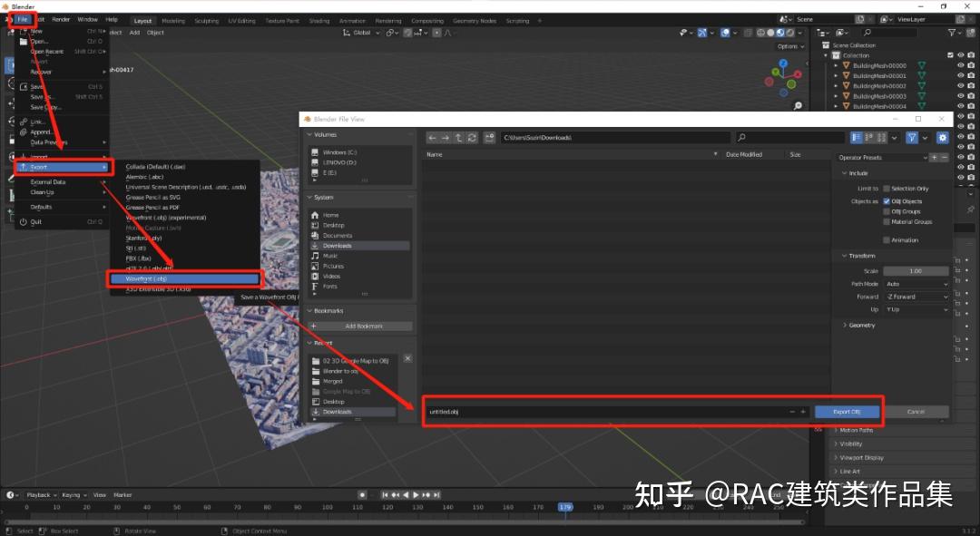Select material preview shading mode
The height and width of the screenshot is (536, 980).
click(x=780, y=33)
